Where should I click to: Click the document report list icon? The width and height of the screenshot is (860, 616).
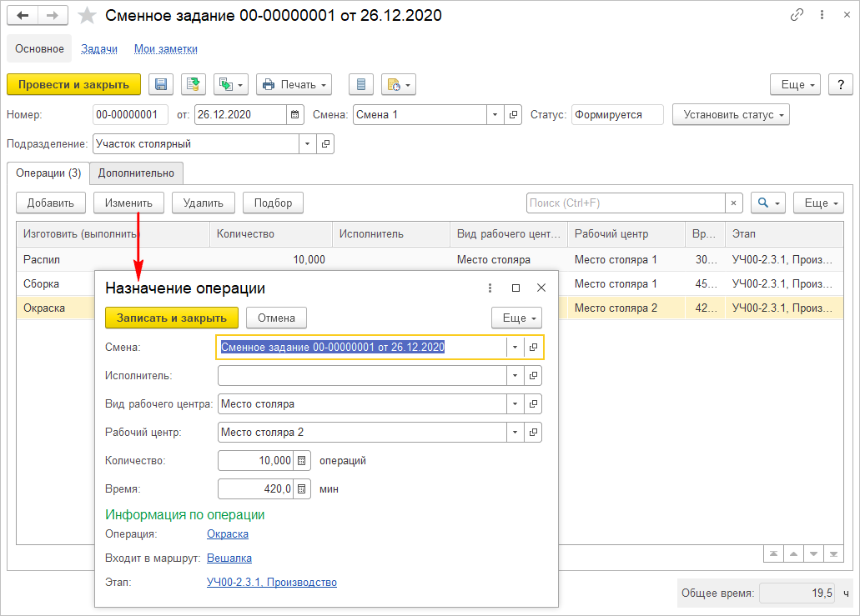click(x=360, y=84)
